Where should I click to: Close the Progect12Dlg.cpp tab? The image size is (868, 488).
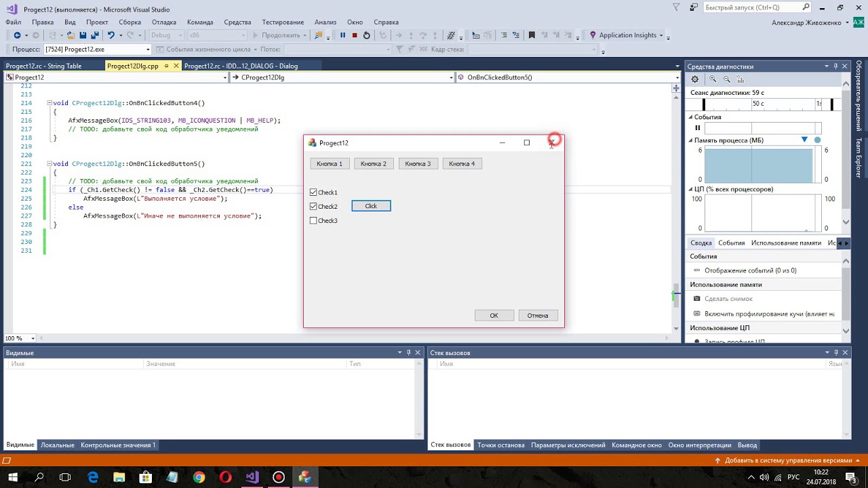[x=176, y=66]
